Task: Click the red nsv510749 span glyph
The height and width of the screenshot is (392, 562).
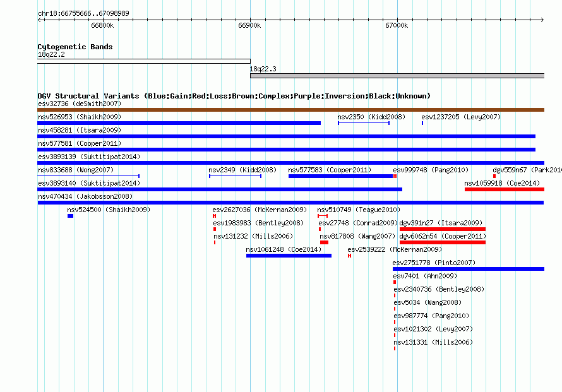Action: (323, 216)
